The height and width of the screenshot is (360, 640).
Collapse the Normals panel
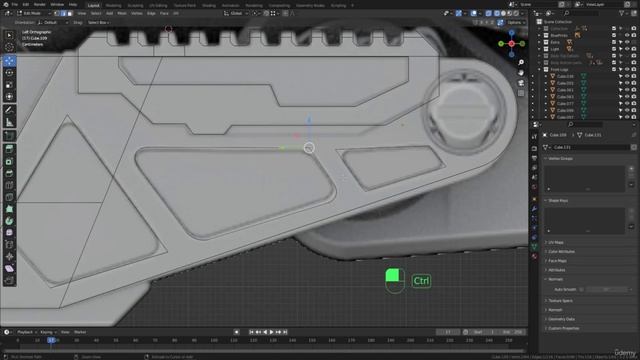(x=556, y=279)
